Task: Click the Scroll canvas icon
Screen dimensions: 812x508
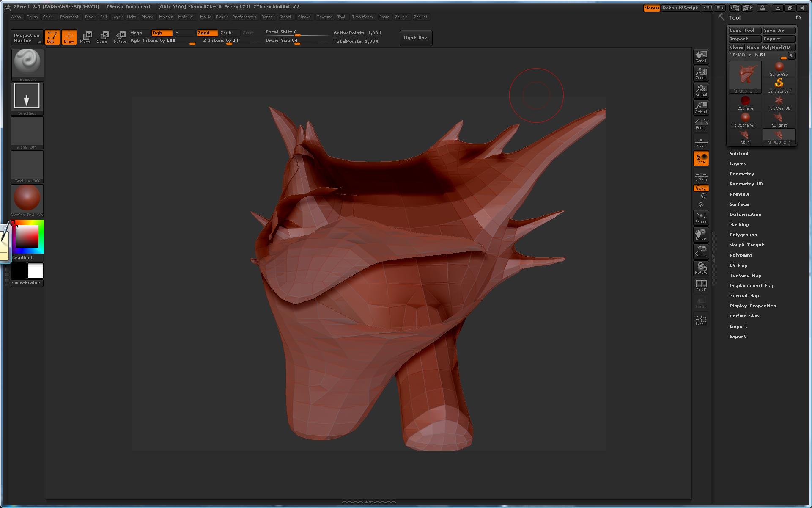Action: (701, 56)
